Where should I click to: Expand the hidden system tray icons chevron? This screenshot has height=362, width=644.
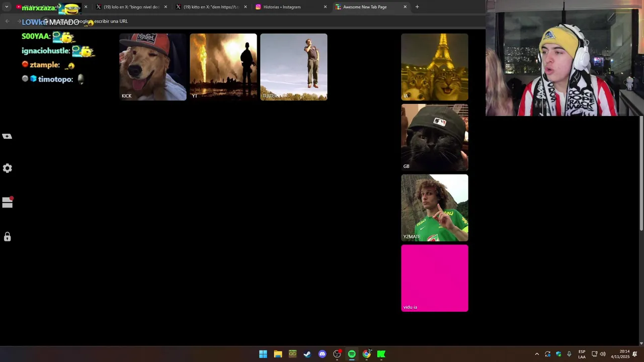[537, 354]
